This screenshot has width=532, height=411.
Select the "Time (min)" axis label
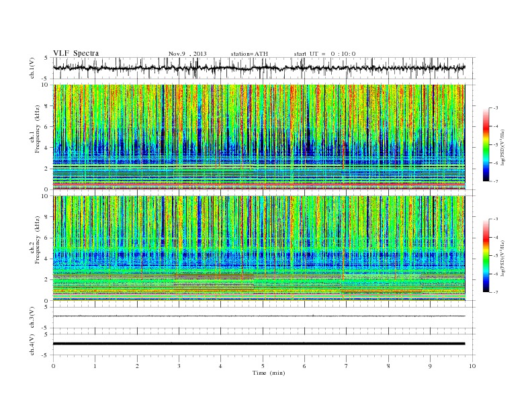(269, 373)
